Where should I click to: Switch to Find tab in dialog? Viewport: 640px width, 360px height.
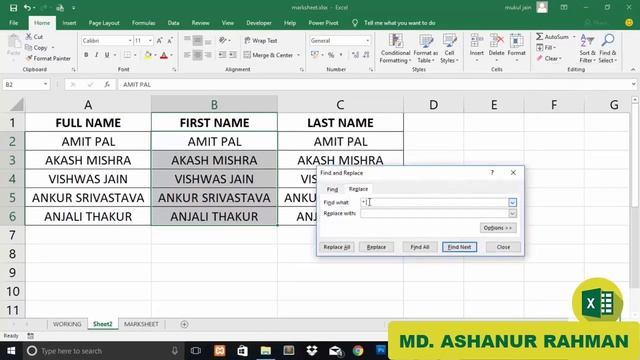332,189
